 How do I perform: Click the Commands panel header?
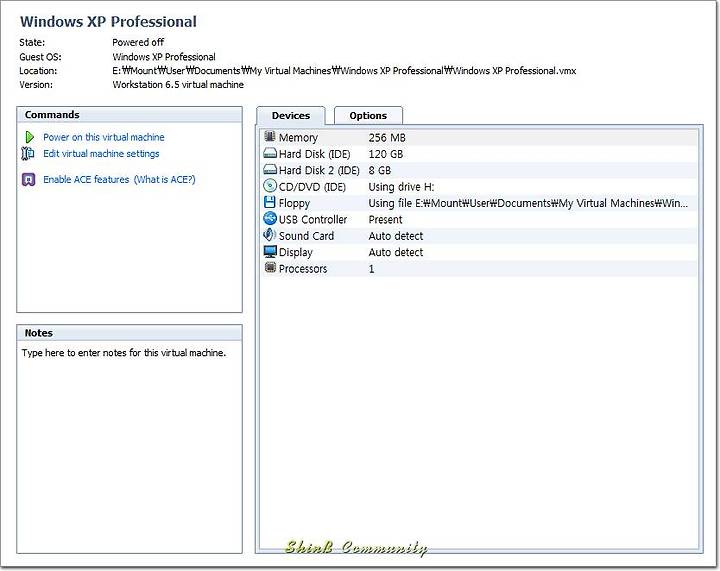tap(129, 115)
